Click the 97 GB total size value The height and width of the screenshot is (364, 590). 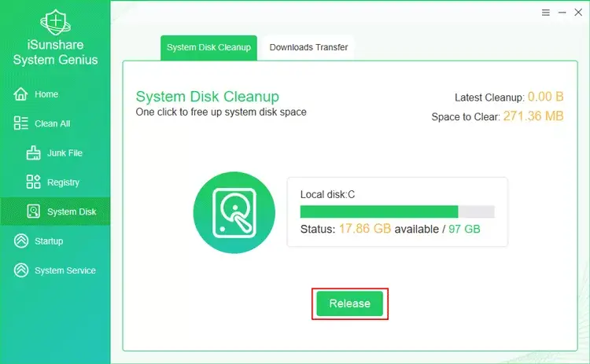(x=464, y=229)
